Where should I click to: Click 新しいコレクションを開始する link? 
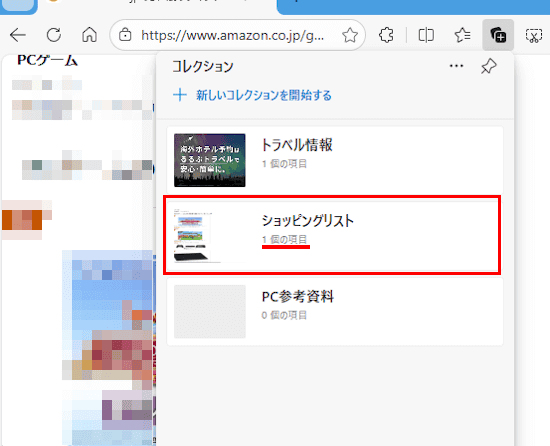(x=263, y=95)
